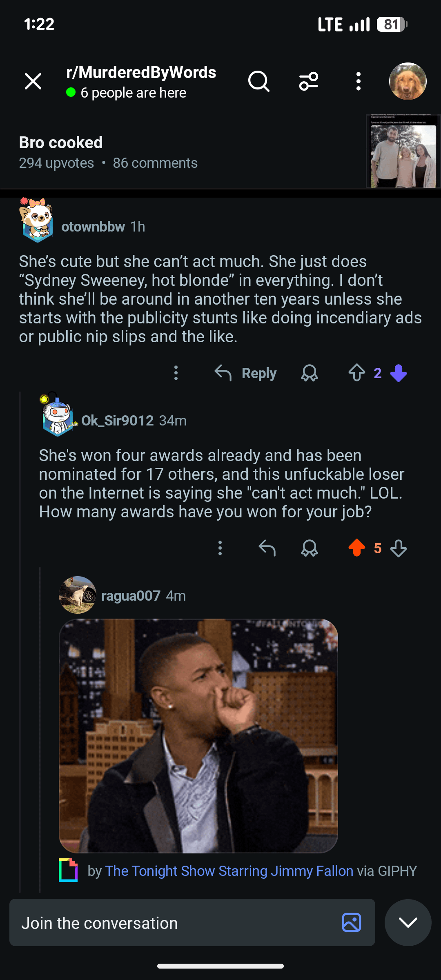Toggle the upvote on Ok_Sir9012's comment
This screenshot has width=441, height=980.
click(356, 548)
